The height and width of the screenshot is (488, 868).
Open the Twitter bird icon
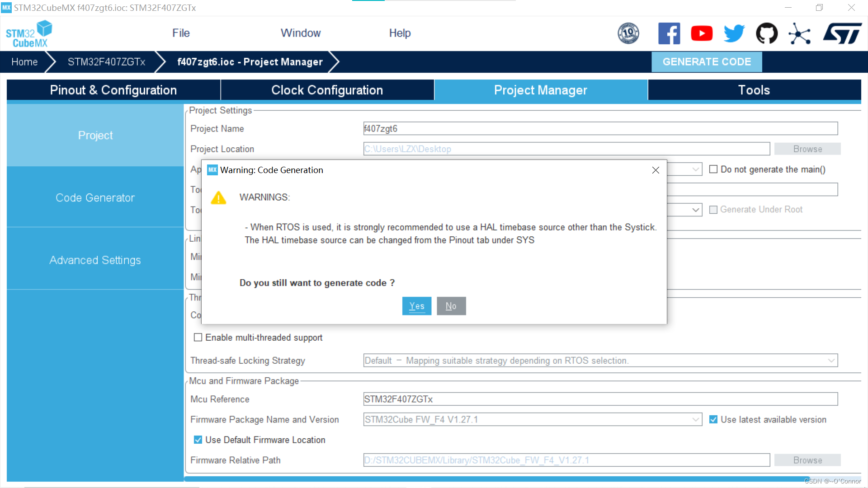(734, 33)
